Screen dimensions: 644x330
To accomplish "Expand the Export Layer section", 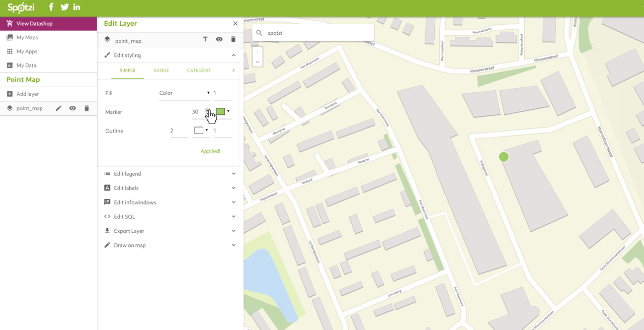I will tap(170, 231).
